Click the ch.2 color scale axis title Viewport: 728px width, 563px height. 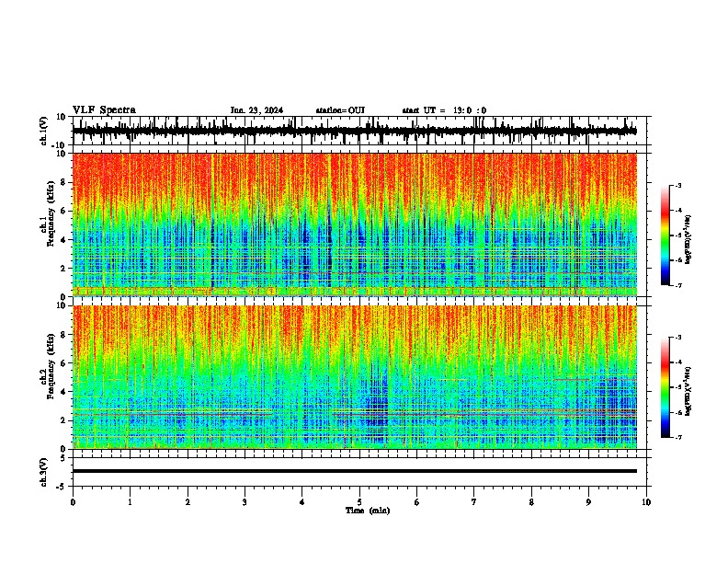[688, 391]
